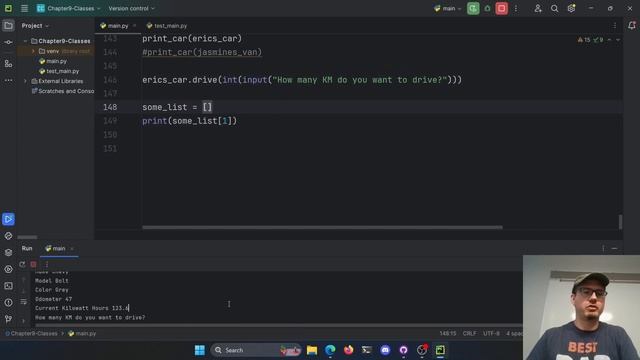Click the print(some_list[1]) code line
Screen dimensions: 640x360
189,121
